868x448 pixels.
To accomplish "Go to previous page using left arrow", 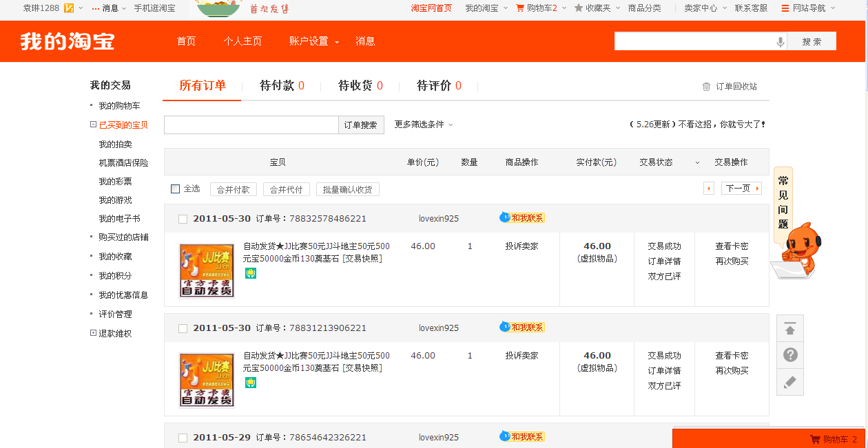I will (708, 189).
